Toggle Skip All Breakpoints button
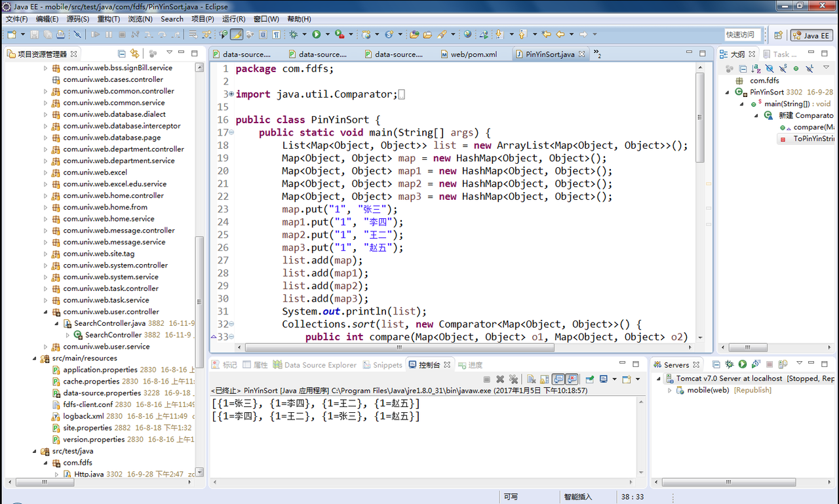Screen dimensions: 839x504 click(77, 34)
